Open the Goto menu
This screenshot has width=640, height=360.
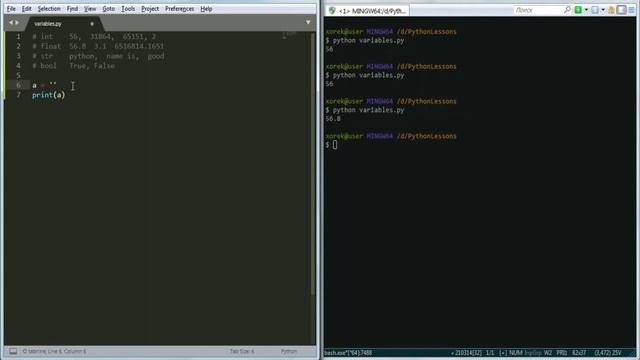109,9
